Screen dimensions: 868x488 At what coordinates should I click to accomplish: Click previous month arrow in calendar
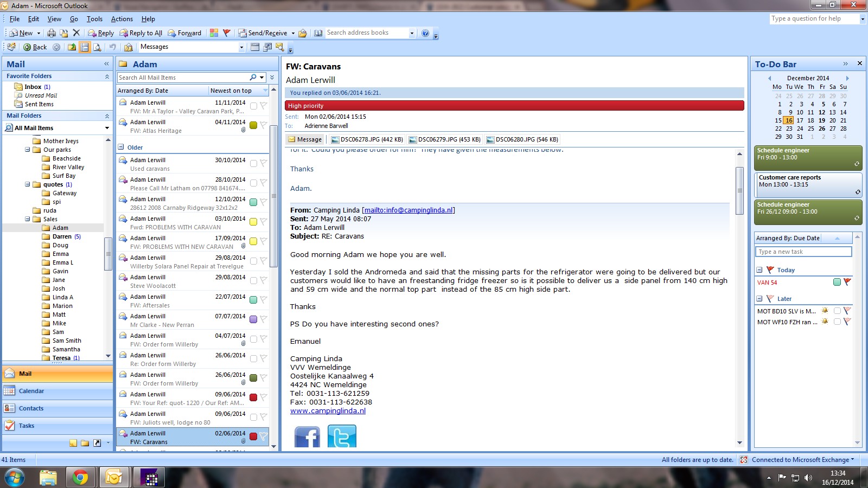pyautogui.click(x=769, y=78)
